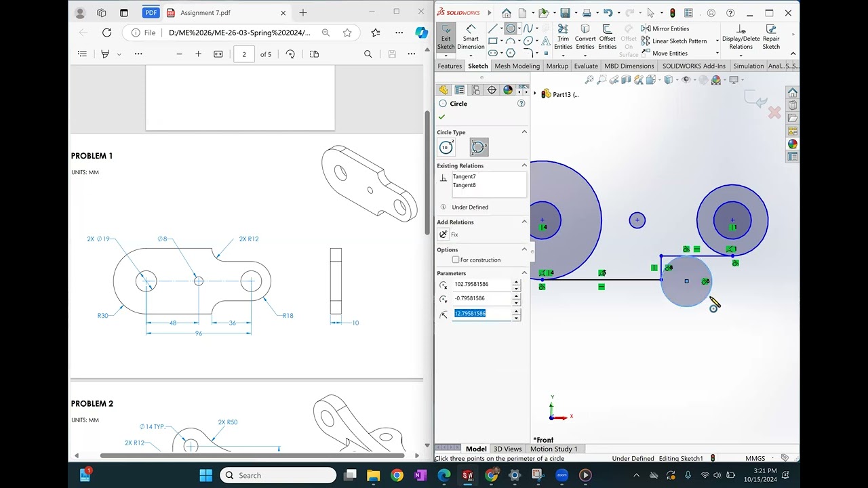Select the perimeter circle type
The image size is (868, 488).
(x=479, y=147)
